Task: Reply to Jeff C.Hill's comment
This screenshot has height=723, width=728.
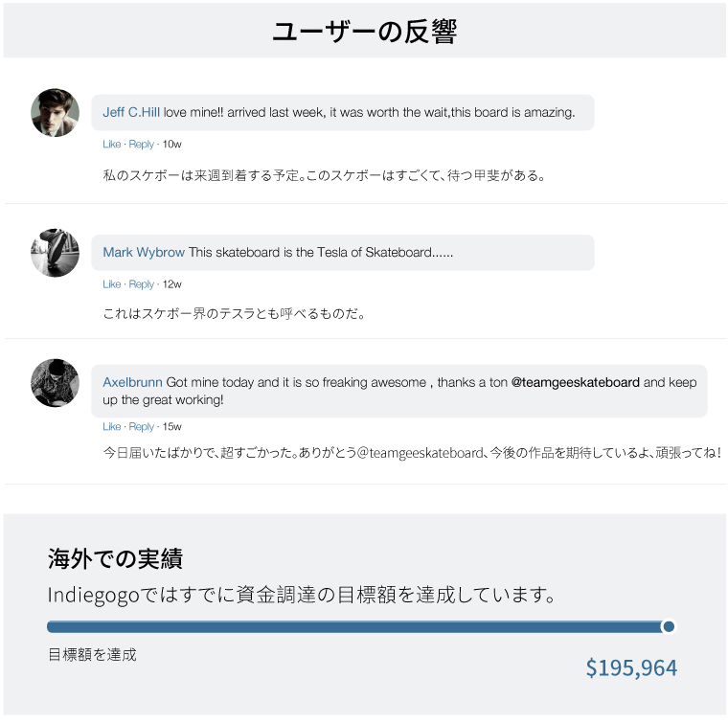Action: point(141,145)
